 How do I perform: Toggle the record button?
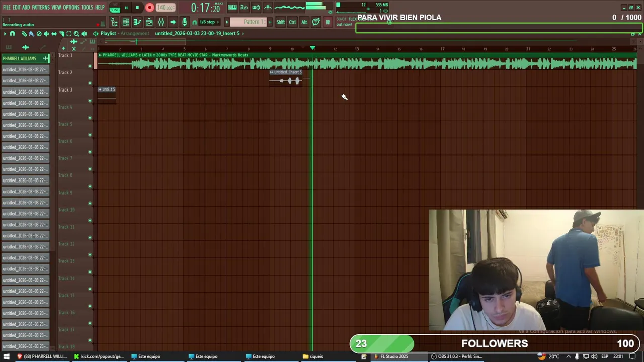149,8
